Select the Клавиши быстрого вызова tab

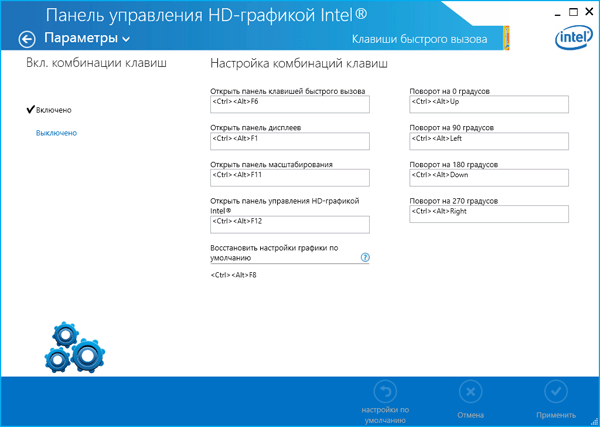[x=419, y=39]
